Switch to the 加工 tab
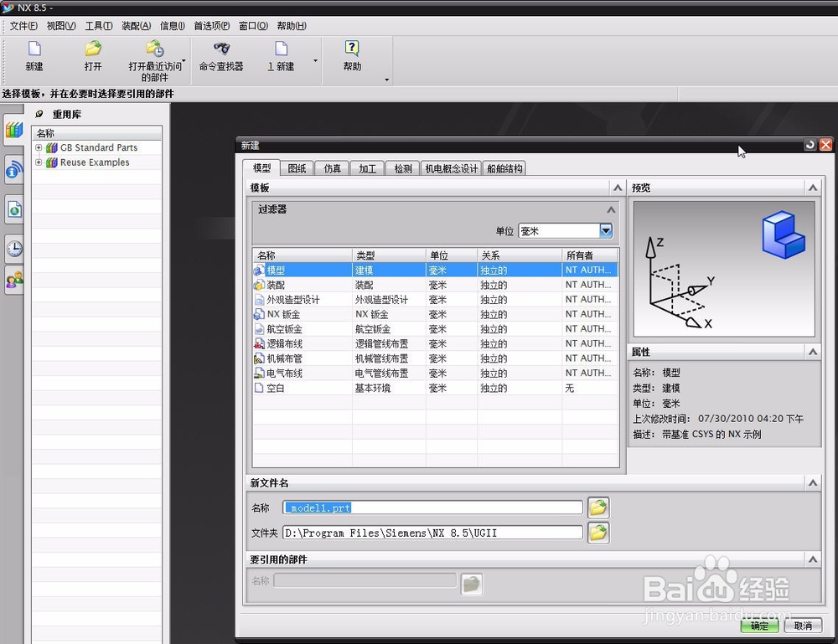838x644 pixels. [367, 168]
